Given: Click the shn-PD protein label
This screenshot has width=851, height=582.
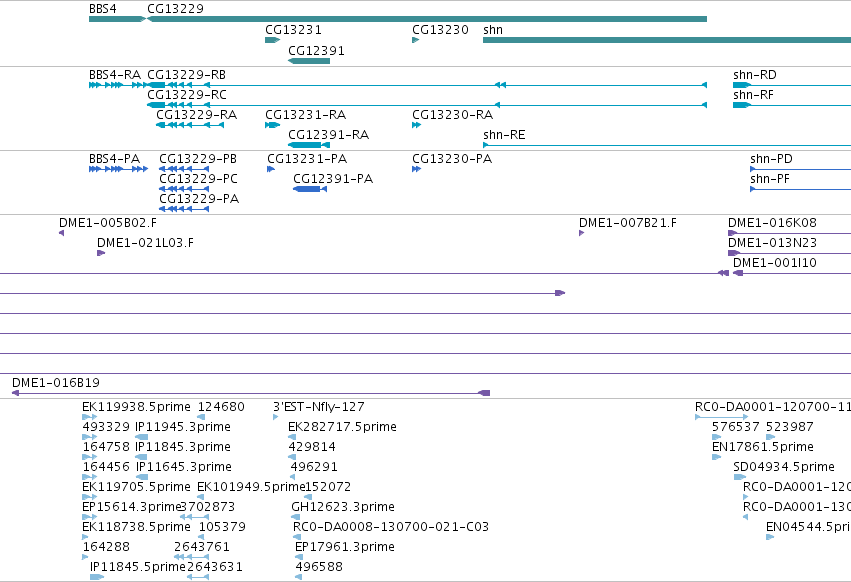Looking at the screenshot, I should (771, 159).
